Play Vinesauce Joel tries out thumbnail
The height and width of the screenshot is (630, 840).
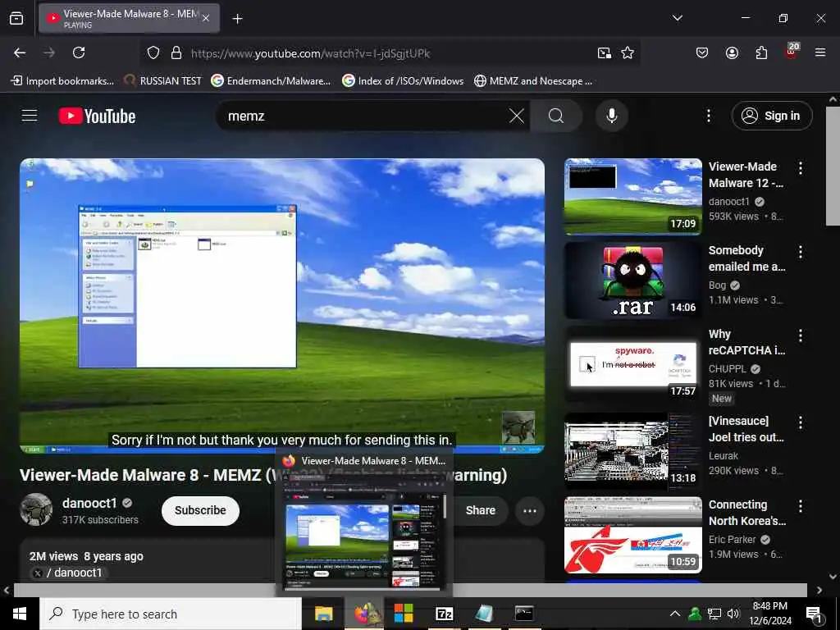632,451
